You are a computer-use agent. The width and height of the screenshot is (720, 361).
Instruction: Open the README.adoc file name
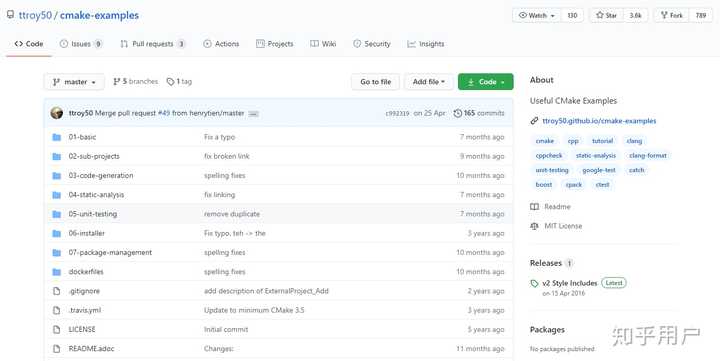pyautogui.click(x=91, y=349)
